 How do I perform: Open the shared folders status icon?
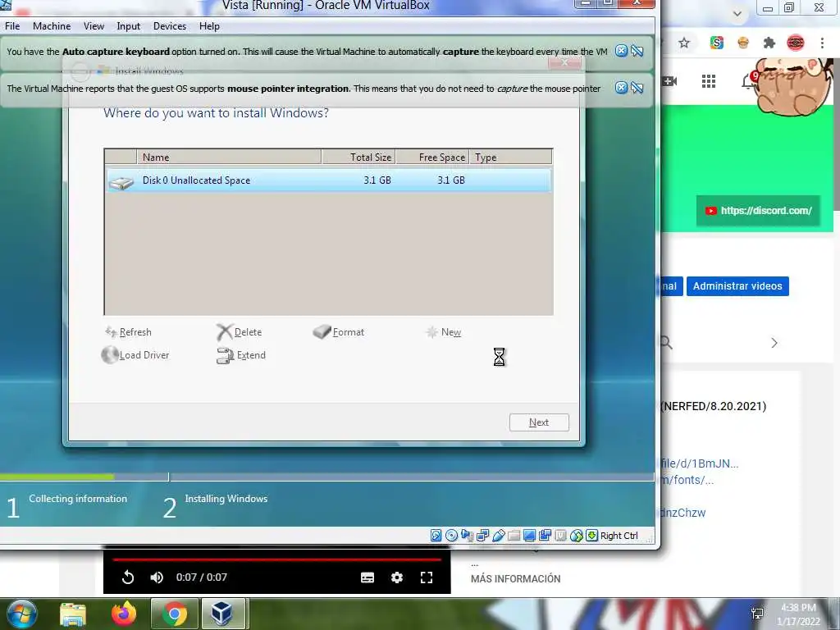pyautogui.click(x=514, y=535)
